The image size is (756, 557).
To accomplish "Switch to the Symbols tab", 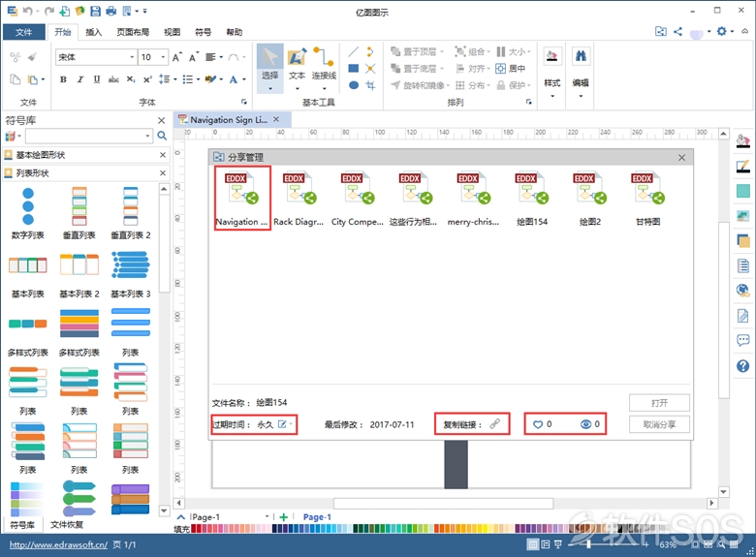I will pyautogui.click(x=203, y=32).
